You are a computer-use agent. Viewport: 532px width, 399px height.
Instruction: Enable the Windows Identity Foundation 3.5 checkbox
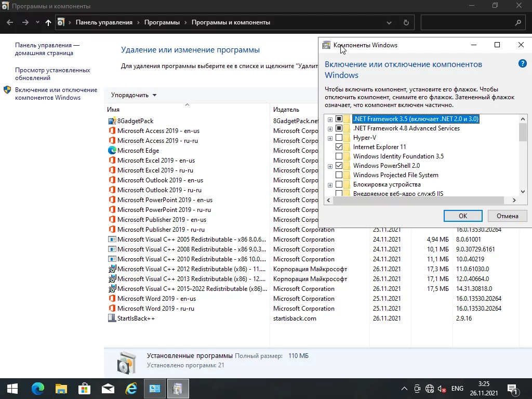tap(339, 156)
